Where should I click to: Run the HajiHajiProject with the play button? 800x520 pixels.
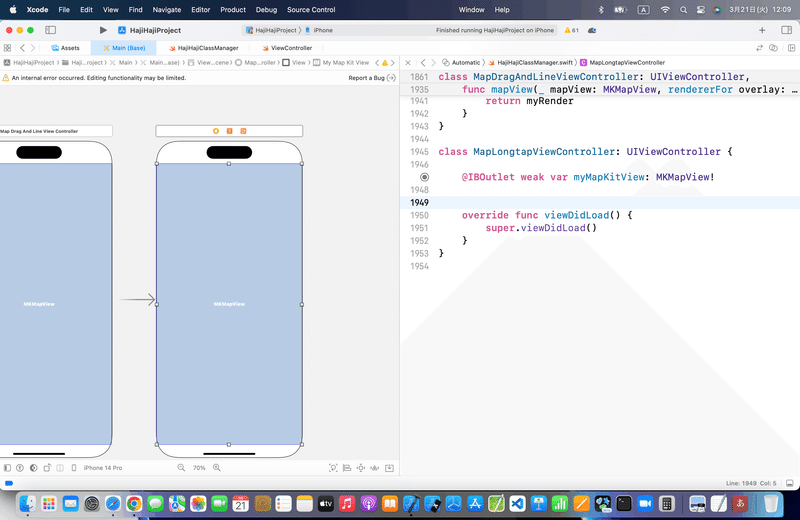click(103, 30)
